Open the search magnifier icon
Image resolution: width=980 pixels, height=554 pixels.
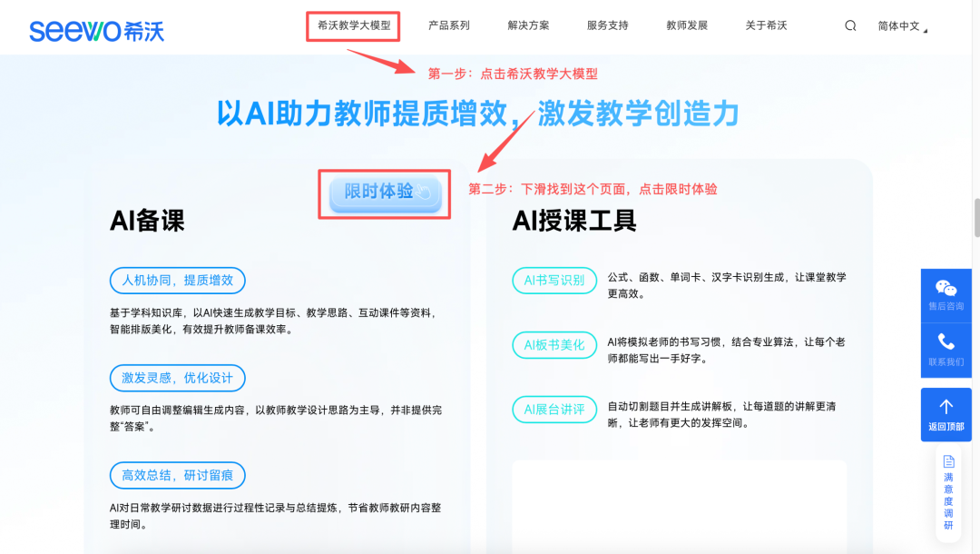[850, 25]
